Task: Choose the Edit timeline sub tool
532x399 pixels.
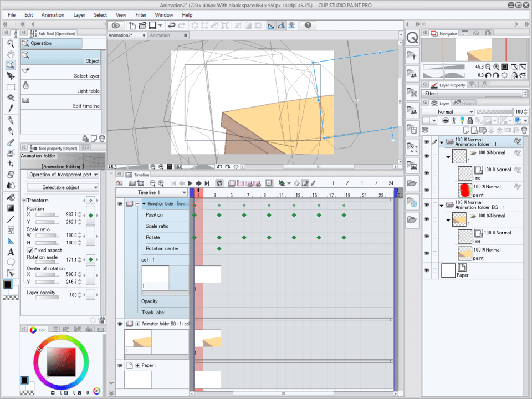Action: coord(61,103)
